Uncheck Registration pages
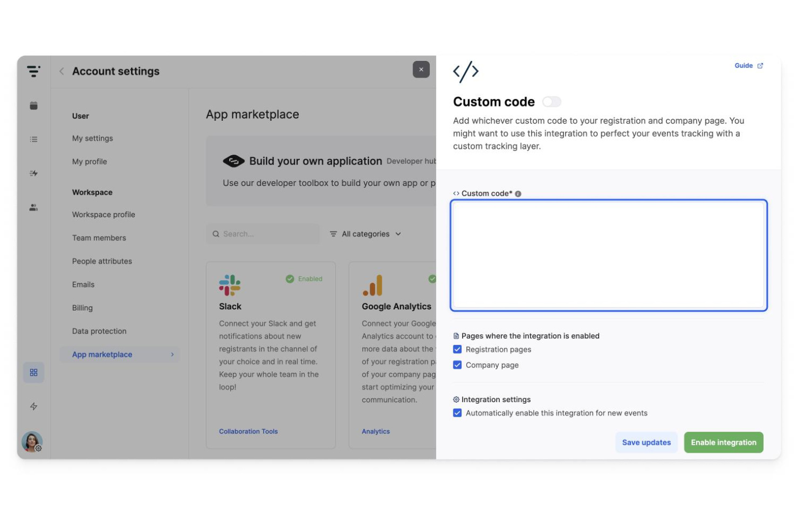The height and width of the screenshot is (532, 798). tap(457, 349)
